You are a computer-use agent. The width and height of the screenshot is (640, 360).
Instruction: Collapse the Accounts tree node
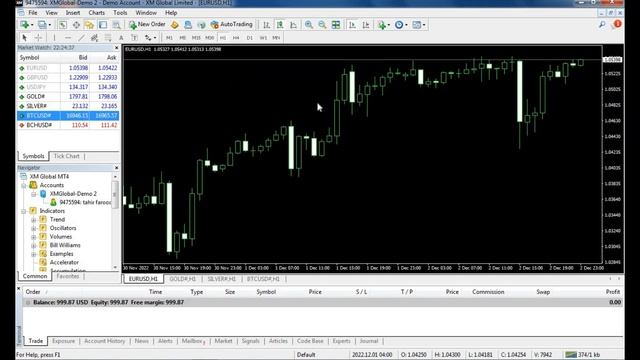pyautogui.click(x=24, y=185)
